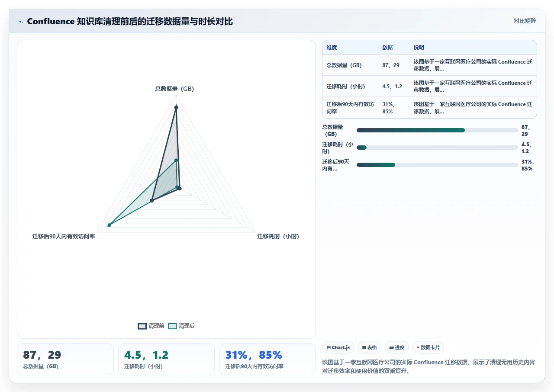Select the 进度 tag
Image resolution: width=554 pixels, height=392 pixels.
pyautogui.click(x=397, y=347)
